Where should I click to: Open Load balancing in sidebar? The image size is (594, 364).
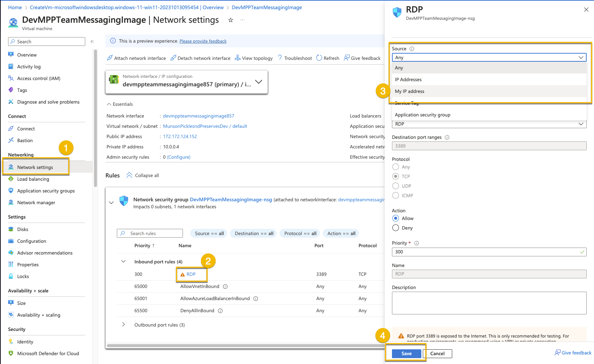[x=33, y=179]
